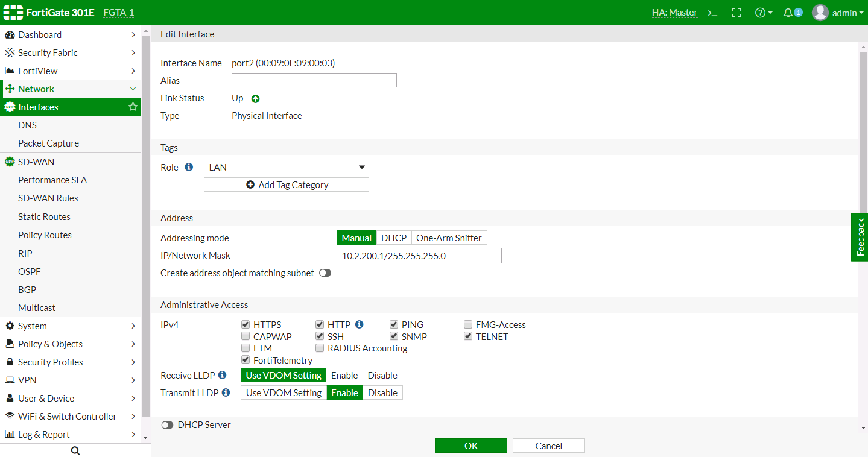Viewport: 868px width, 457px height.
Task: Click the OK button
Action: 470,446
